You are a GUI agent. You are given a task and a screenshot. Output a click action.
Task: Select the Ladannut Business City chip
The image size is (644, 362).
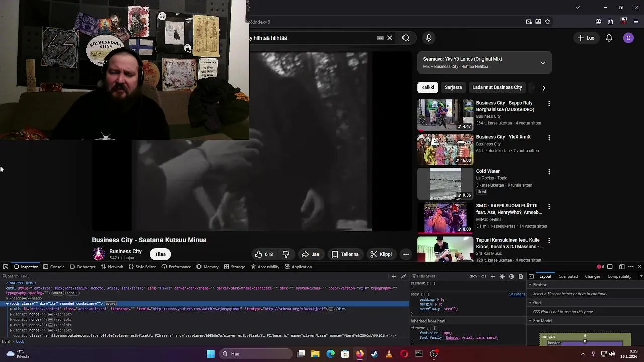coord(497,87)
